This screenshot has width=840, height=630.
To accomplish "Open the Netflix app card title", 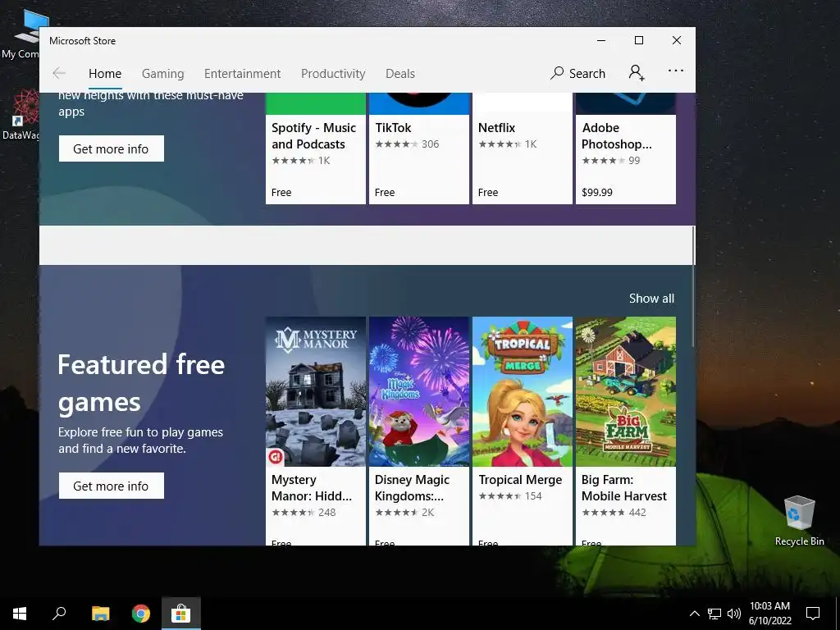I will click(x=496, y=127).
